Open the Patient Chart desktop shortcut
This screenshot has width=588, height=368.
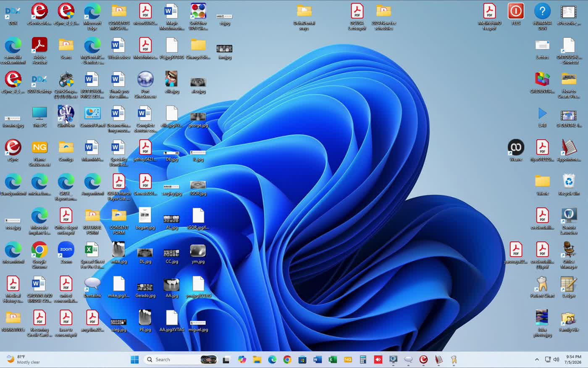tap(542, 287)
